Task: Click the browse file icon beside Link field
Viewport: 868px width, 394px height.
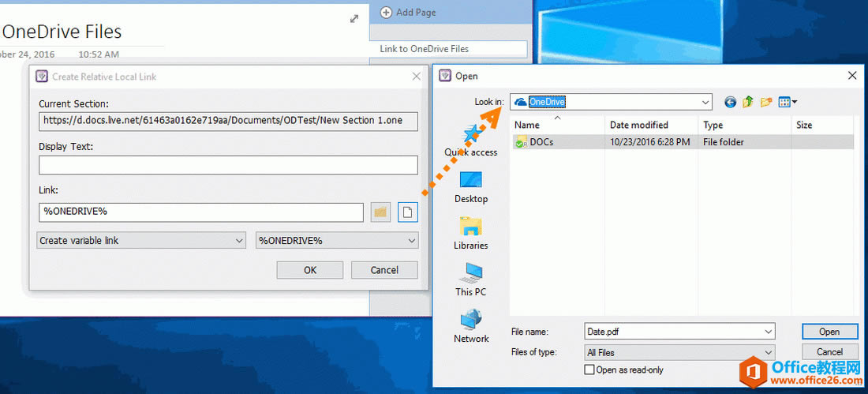Action: point(407,212)
